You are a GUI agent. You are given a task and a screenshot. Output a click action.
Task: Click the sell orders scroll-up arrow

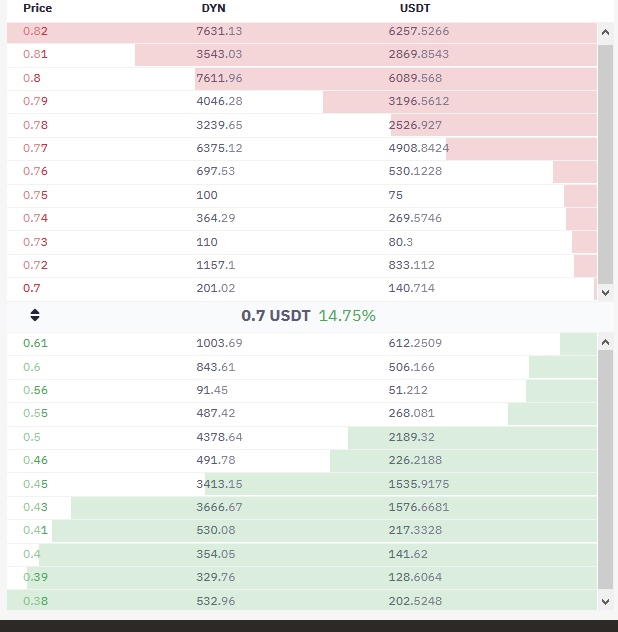(x=605, y=33)
